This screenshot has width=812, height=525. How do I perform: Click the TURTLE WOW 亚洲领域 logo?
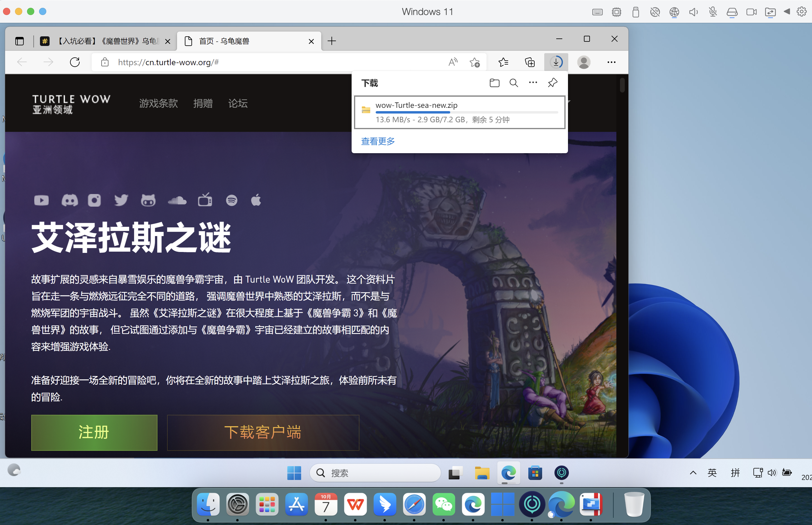tap(71, 104)
